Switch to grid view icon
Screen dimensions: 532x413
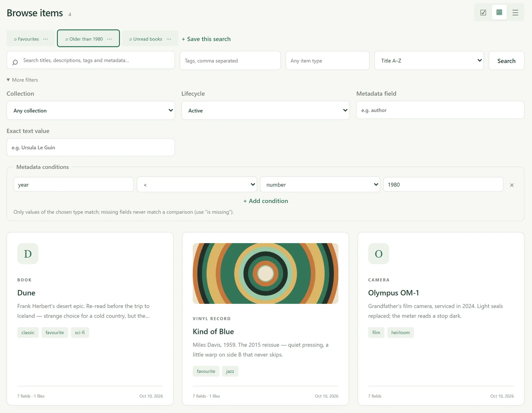(499, 13)
